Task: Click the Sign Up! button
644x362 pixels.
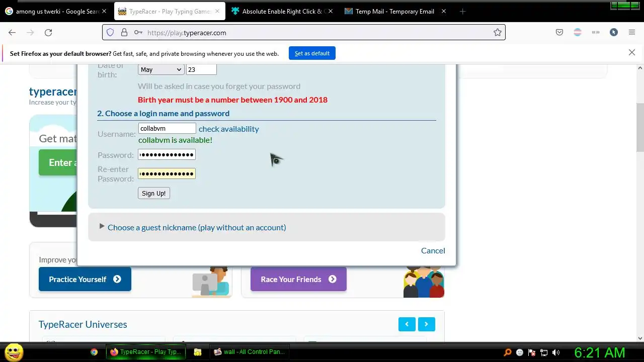Action: (154, 193)
